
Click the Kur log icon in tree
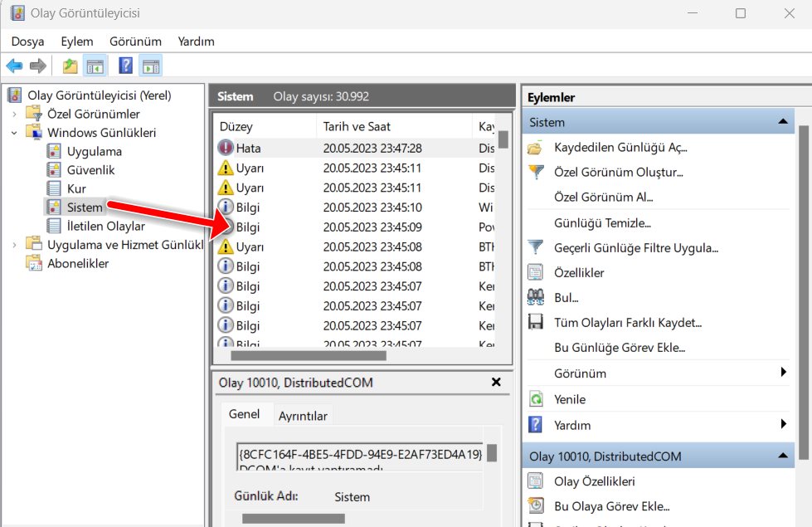pyautogui.click(x=54, y=188)
